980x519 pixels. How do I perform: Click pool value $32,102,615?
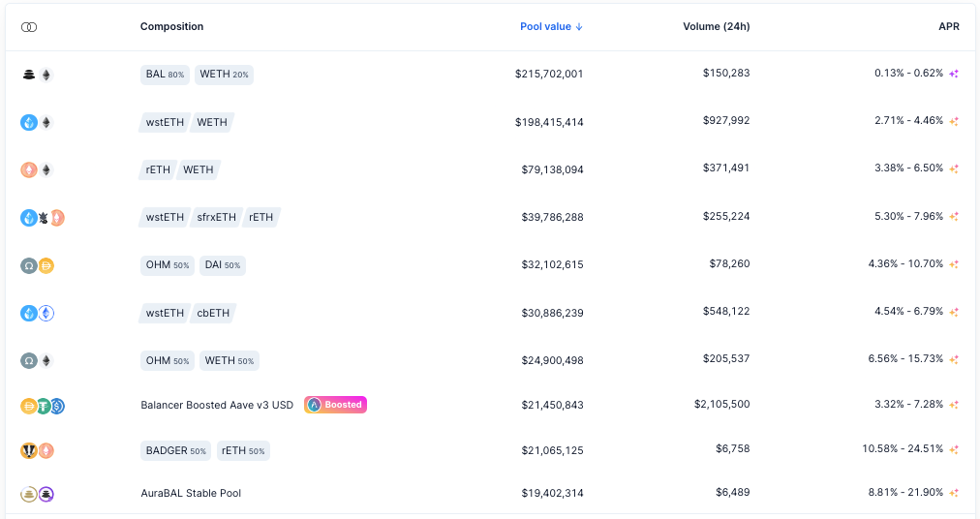(553, 265)
